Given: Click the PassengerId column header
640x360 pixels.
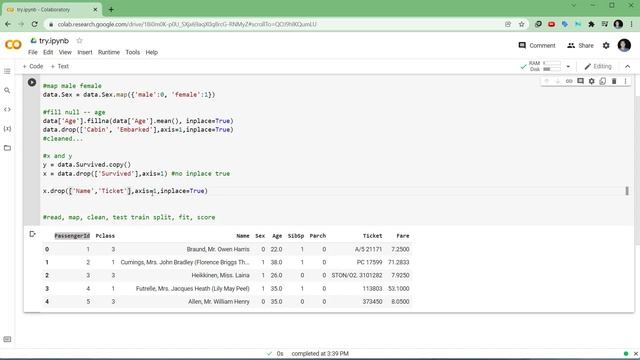Looking at the screenshot, I should click(x=72, y=236).
